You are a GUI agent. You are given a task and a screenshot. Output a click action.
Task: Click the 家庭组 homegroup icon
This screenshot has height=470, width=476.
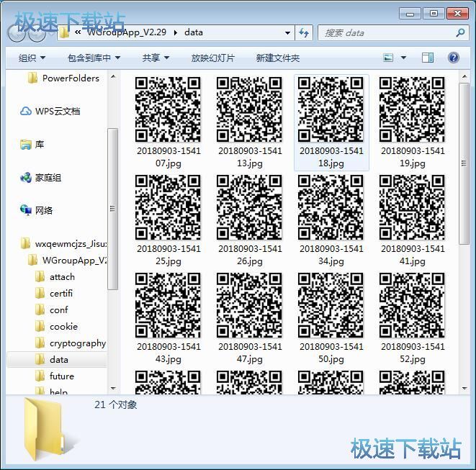[x=26, y=178]
